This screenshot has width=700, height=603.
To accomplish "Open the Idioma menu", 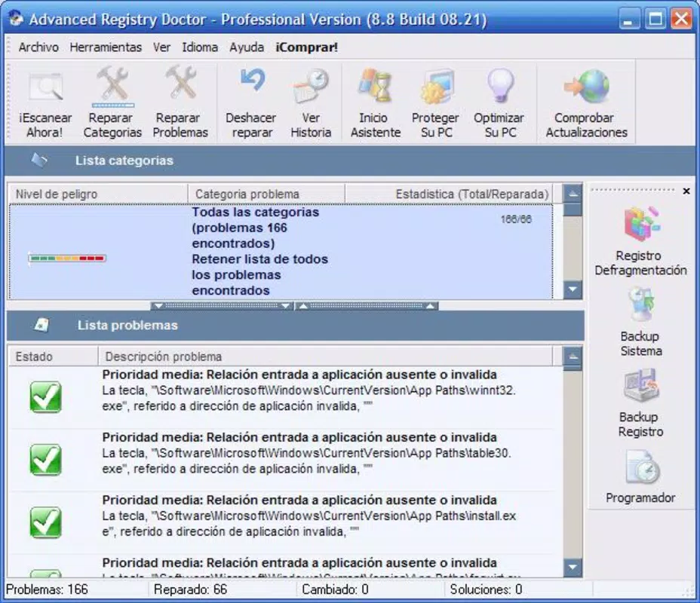I will (x=200, y=47).
